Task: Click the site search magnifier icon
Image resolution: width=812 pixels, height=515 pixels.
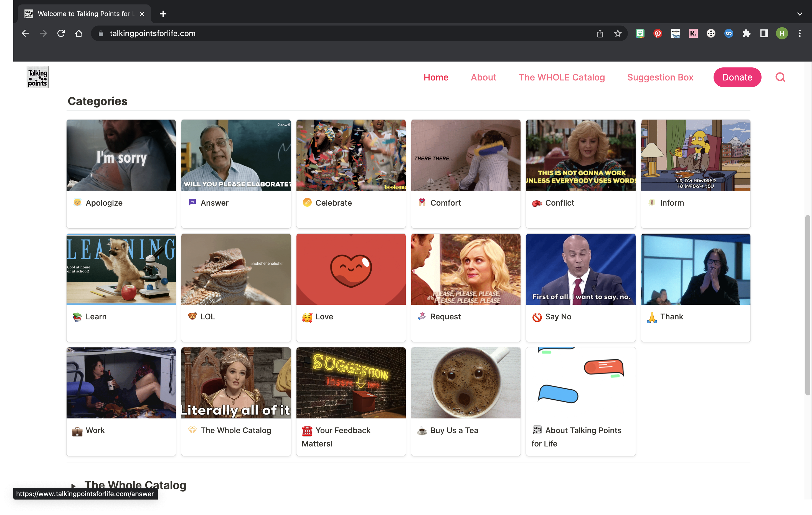Action: pos(780,77)
